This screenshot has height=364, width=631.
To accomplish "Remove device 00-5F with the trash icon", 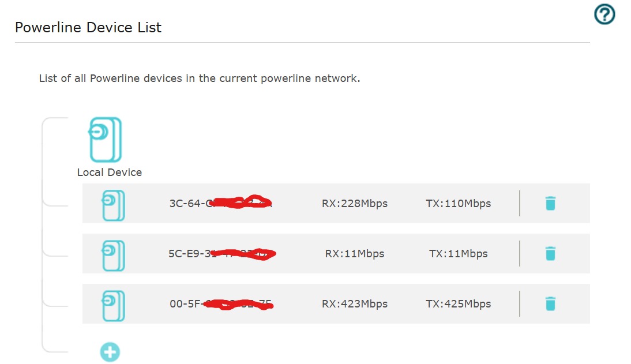I will point(550,303).
